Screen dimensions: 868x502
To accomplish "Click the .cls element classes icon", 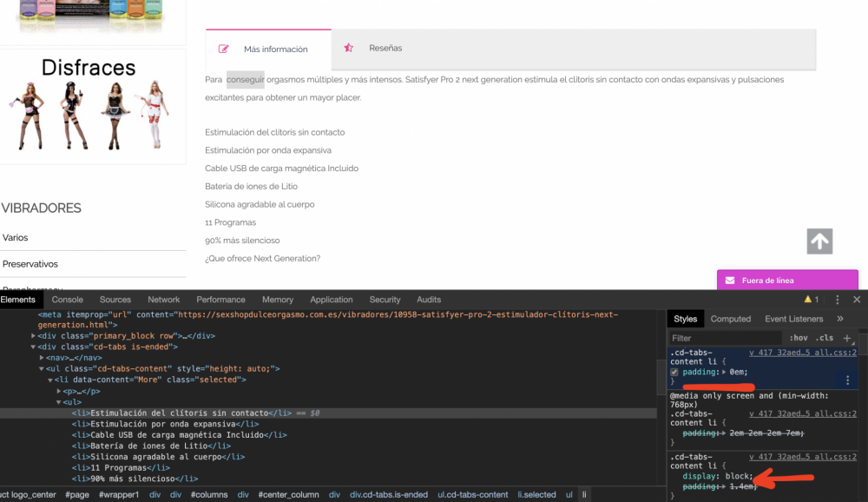I will click(x=825, y=338).
